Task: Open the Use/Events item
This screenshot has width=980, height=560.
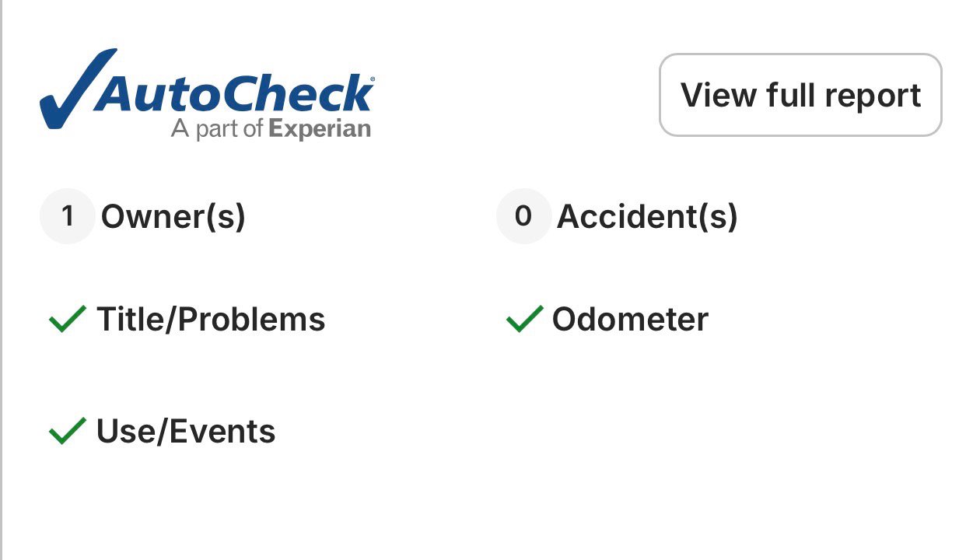Action: pyautogui.click(x=186, y=431)
